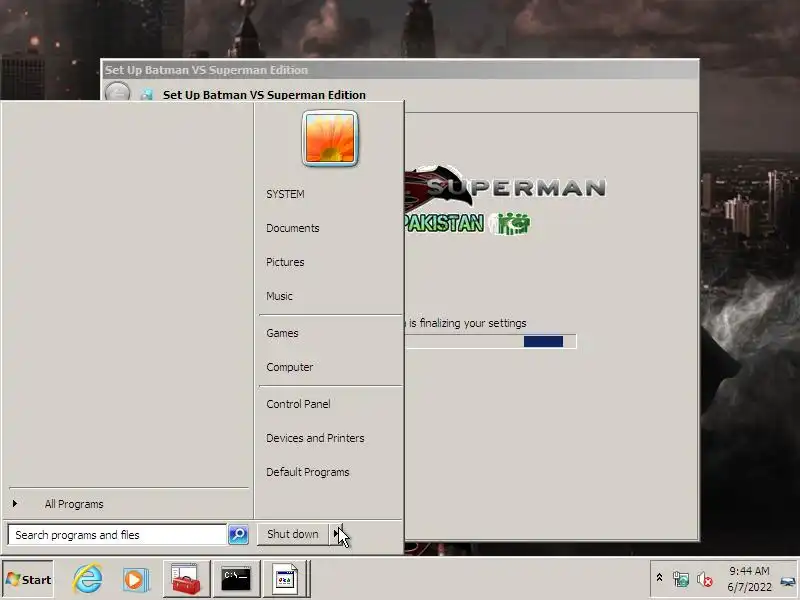The width and height of the screenshot is (800, 600).
Task: Open the script file taskbar item
Action: 285,579
